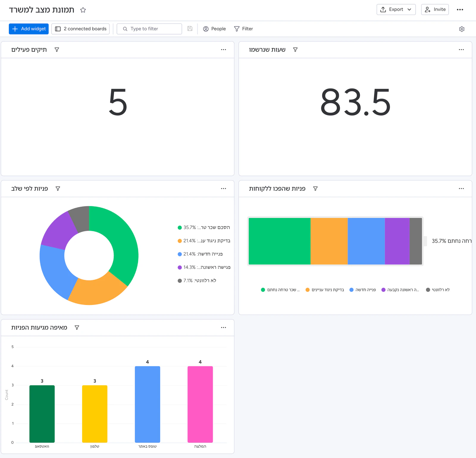This screenshot has width=476, height=458.
Task: Click the blue טופס באתר bar
Action: click(x=148, y=404)
